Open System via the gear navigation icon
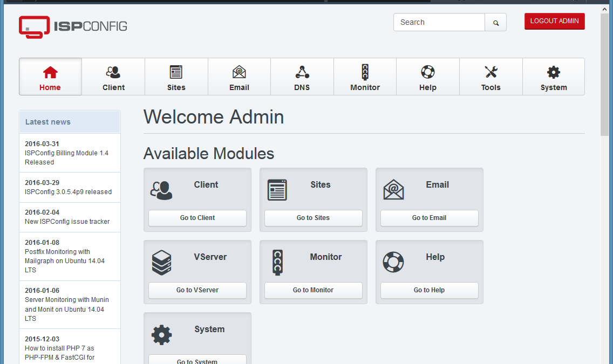613x364 pixels. tap(554, 72)
